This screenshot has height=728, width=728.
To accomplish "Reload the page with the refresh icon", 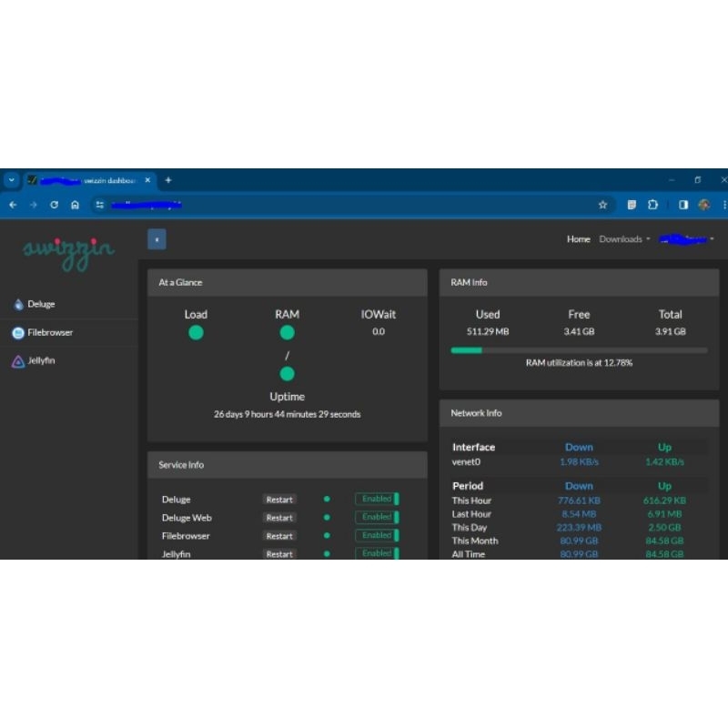I will coord(54,205).
